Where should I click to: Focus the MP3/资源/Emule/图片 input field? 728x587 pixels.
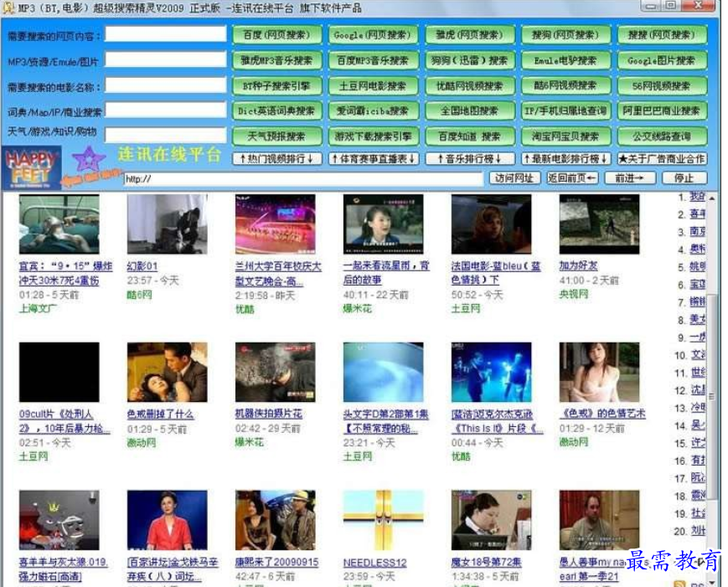166,59
